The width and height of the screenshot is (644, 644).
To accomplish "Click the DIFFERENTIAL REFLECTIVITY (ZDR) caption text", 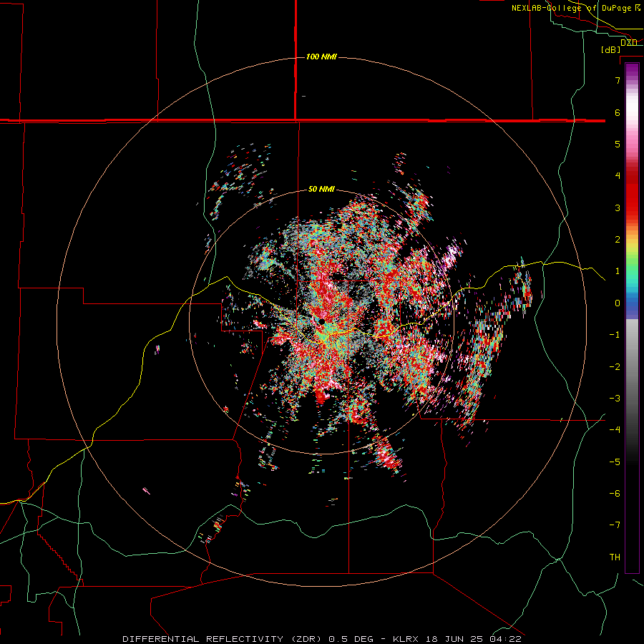I will (x=223, y=639).
